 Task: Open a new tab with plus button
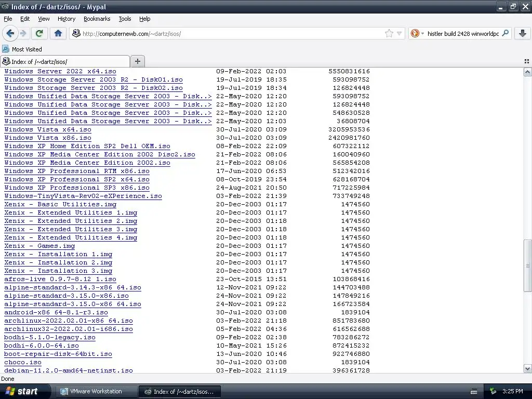pyautogui.click(x=137, y=61)
